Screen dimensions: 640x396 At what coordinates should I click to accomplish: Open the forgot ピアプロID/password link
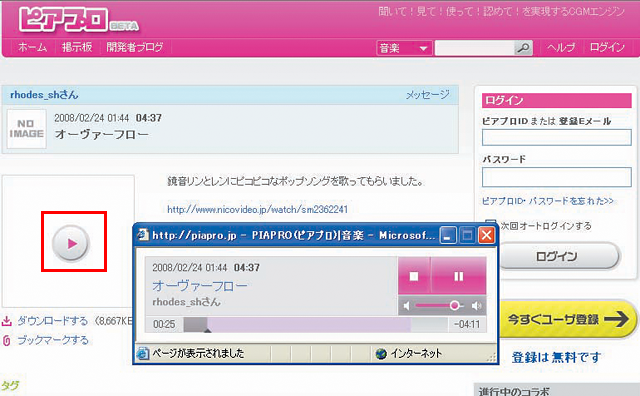pyautogui.click(x=547, y=201)
